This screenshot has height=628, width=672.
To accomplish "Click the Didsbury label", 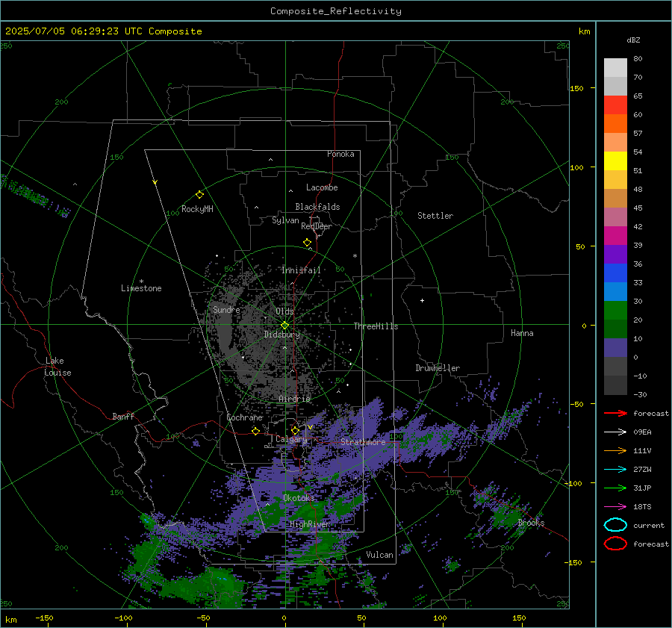I will 281,335.
